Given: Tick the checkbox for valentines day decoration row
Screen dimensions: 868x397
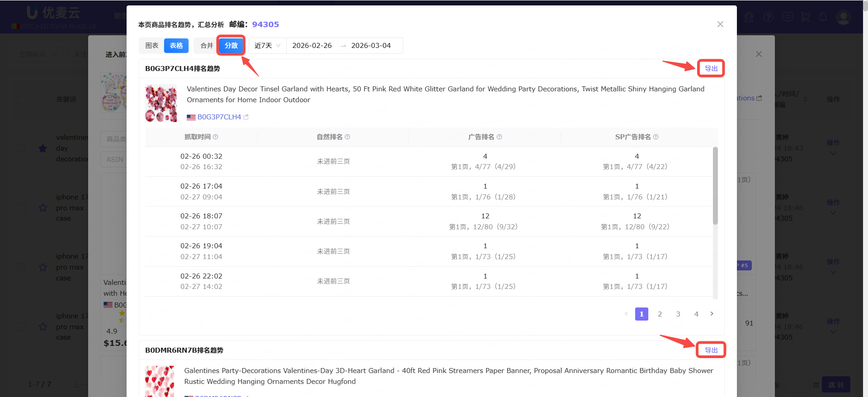Looking at the screenshot, I should 22,148.
